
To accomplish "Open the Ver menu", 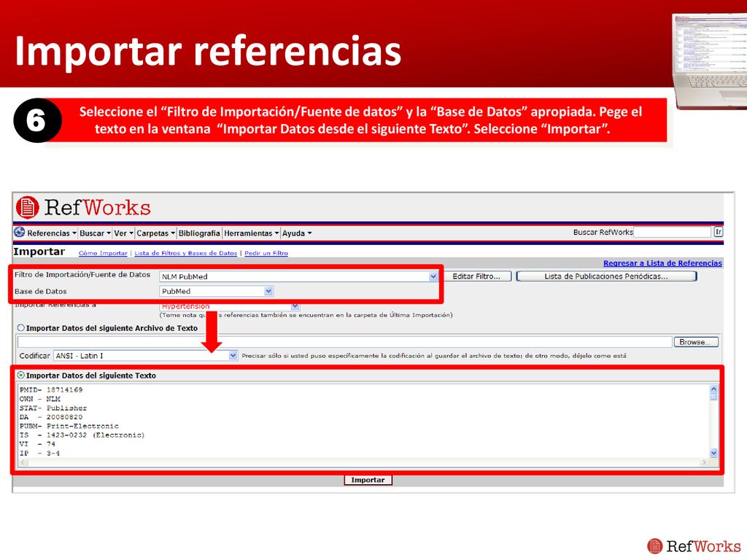I will [123, 233].
